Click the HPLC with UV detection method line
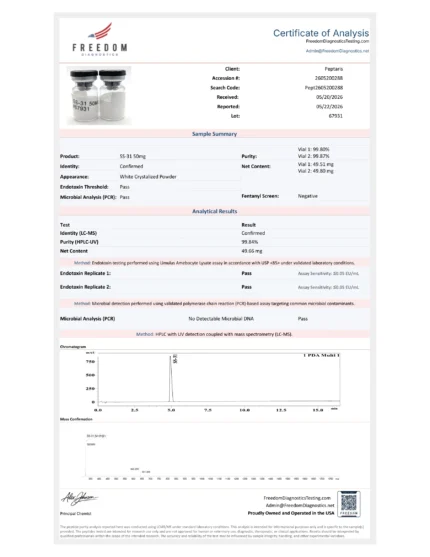Screen dimensions: 430x557 pyautogui.click(x=214, y=334)
